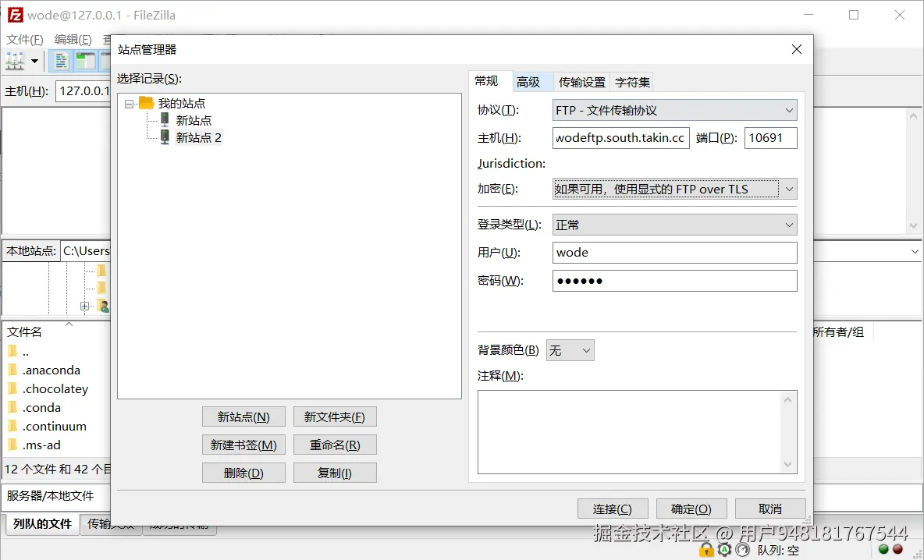The height and width of the screenshot is (560, 924).
Task: Click the speed limit gauge icon
Action: point(742,550)
